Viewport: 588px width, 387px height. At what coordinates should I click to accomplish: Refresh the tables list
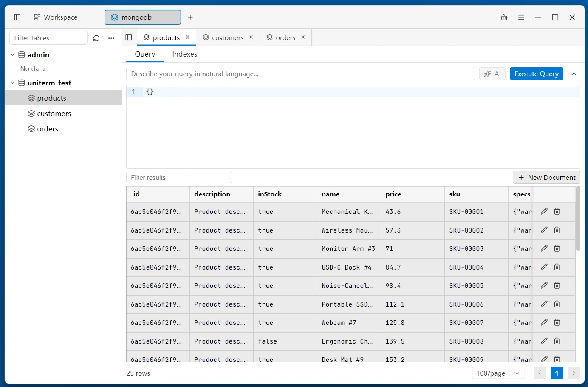pyautogui.click(x=96, y=38)
